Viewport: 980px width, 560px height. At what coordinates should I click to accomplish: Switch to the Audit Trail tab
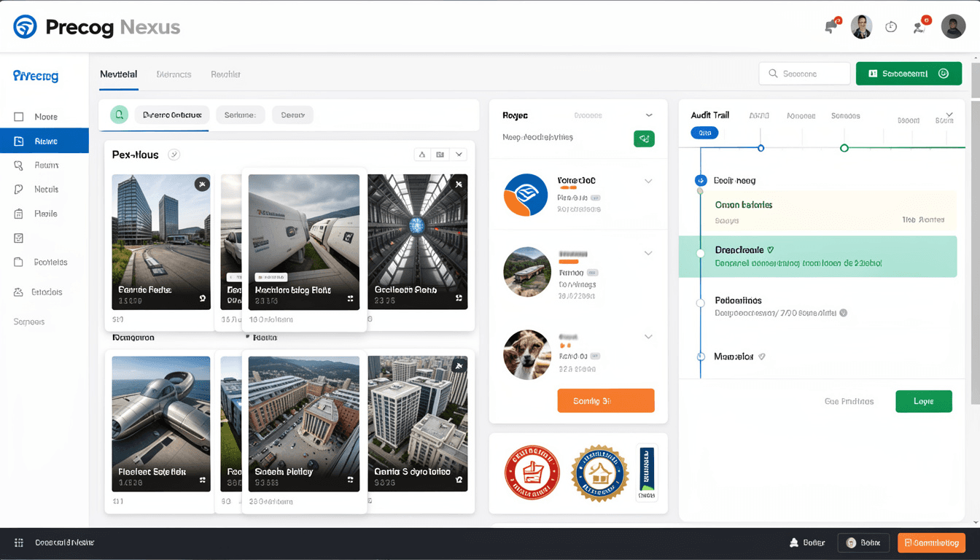click(709, 115)
